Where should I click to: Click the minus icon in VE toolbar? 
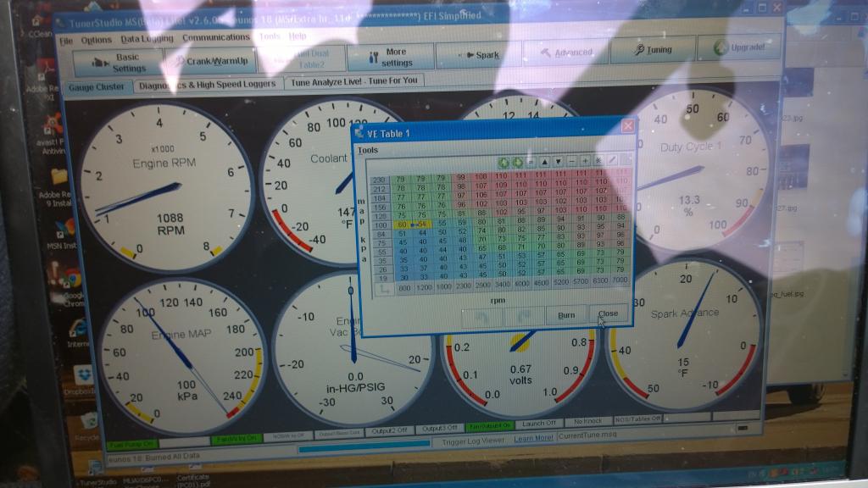click(x=571, y=161)
